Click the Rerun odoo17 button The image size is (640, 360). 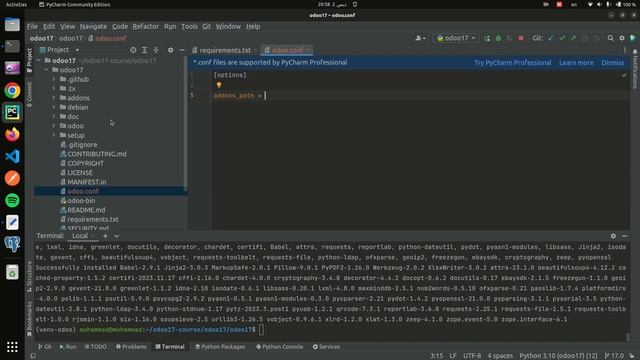[487, 38]
